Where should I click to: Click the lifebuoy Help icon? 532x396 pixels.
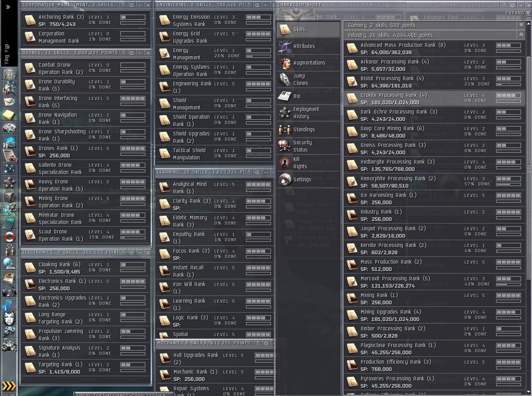click(x=9, y=237)
